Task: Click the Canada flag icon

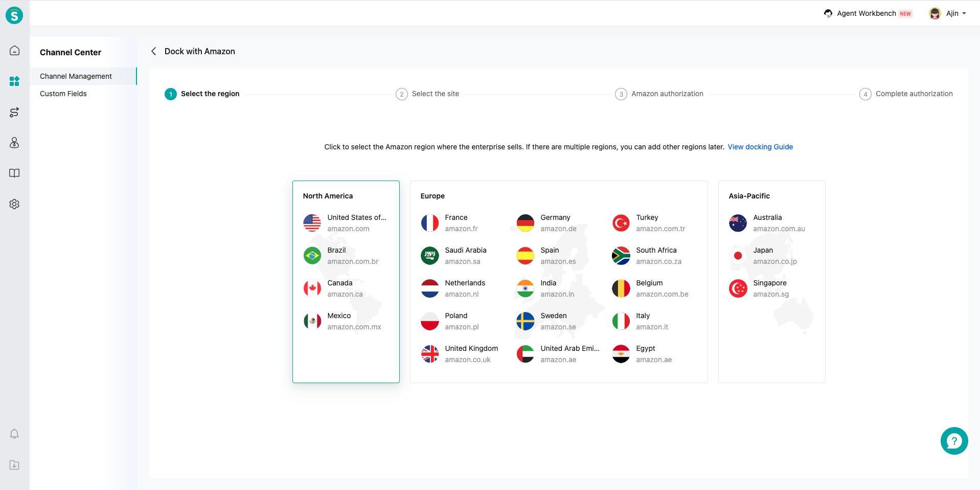Action: tap(312, 288)
